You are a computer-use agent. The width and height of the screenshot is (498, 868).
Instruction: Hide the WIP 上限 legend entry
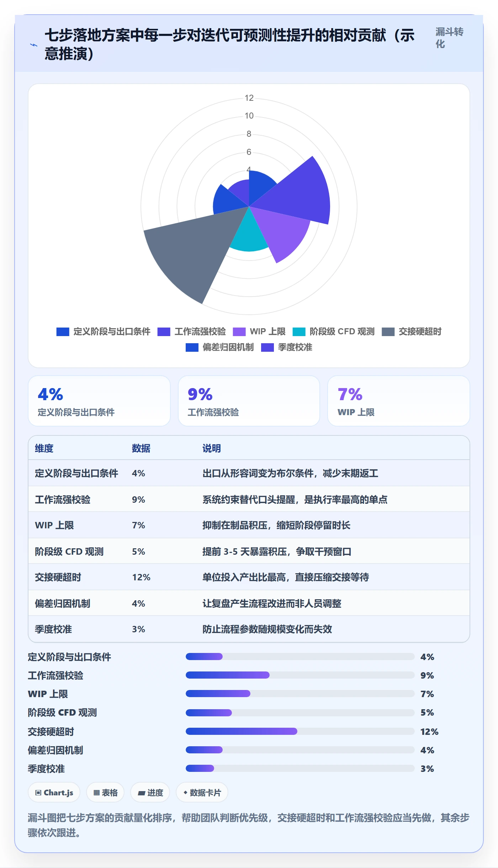coord(259,332)
